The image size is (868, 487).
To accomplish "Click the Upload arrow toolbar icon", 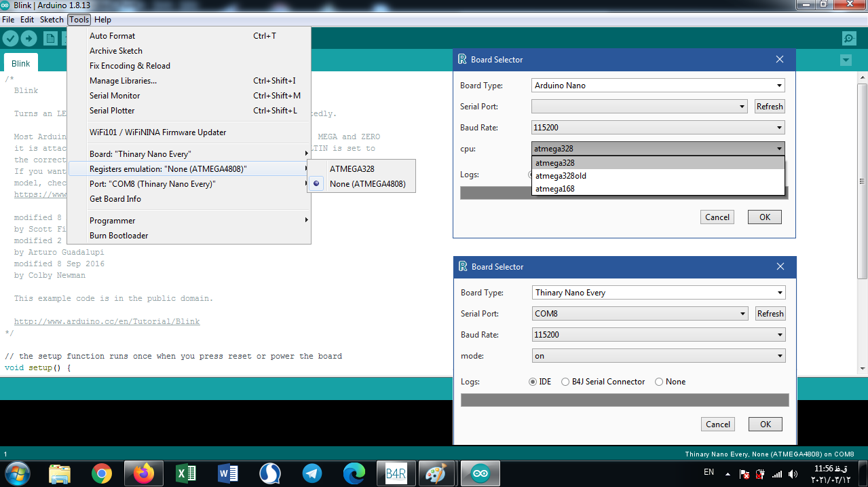I will [29, 39].
